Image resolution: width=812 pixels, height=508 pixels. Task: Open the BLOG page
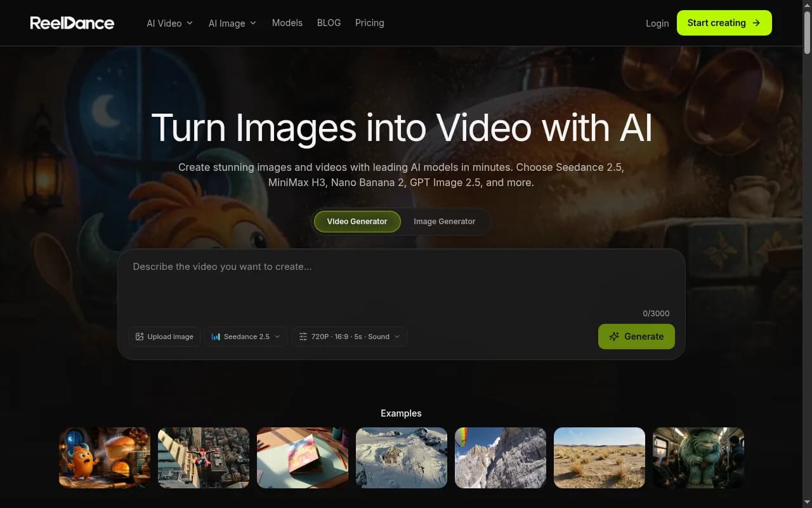(x=329, y=23)
